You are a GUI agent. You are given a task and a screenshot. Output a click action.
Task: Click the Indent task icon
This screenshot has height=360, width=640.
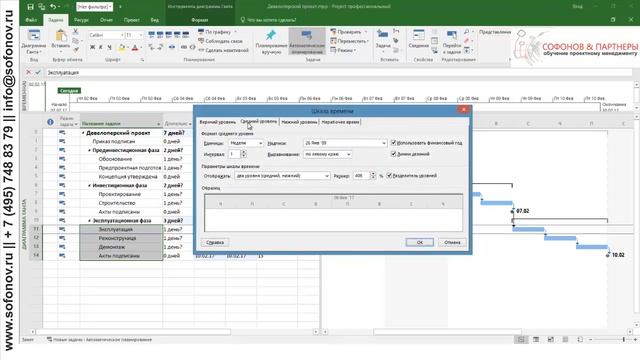point(160,47)
